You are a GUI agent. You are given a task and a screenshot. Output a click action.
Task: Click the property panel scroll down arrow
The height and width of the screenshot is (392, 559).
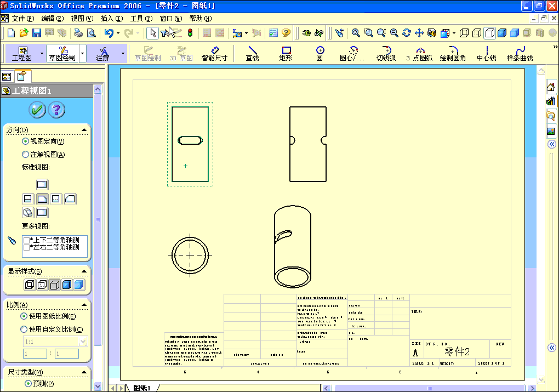click(x=98, y=386)
